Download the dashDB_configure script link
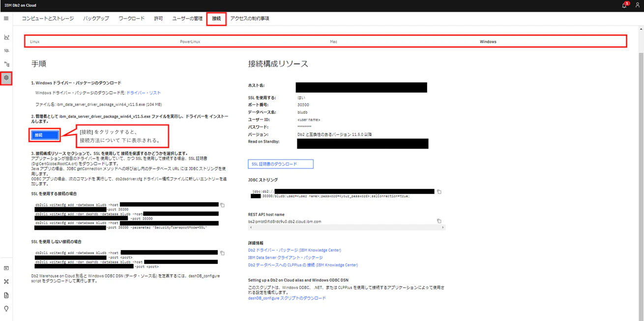Screen dimensions: 644x321 tap(287, 298)
